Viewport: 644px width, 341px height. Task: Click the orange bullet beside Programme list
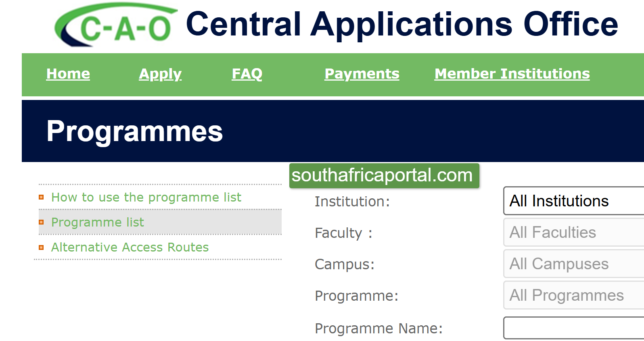coord(41,222)
